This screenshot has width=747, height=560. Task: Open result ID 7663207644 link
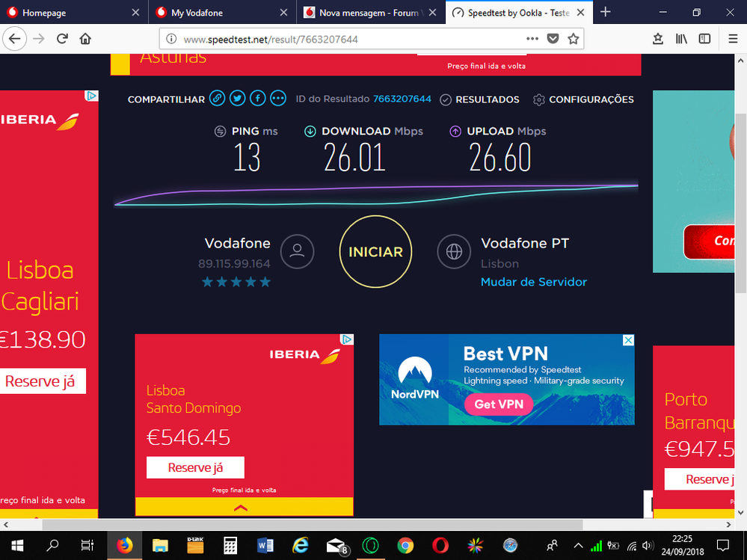point(402,99)
